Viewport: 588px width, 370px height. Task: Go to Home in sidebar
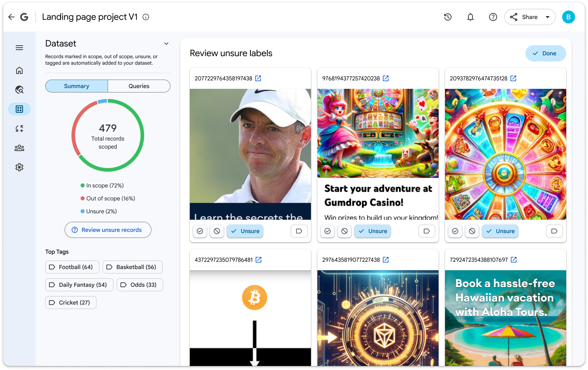19,70
